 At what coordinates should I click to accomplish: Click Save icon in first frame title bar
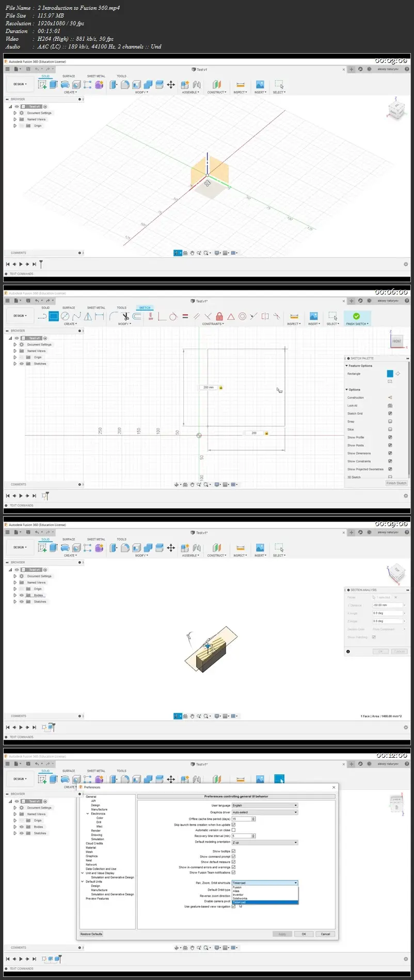[x=28, y=69]
